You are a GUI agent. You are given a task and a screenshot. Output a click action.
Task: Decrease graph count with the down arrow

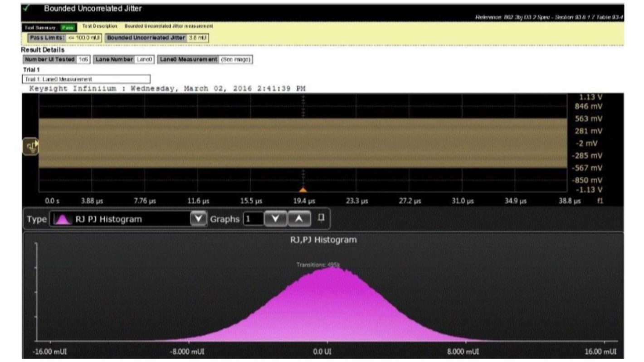276,219
